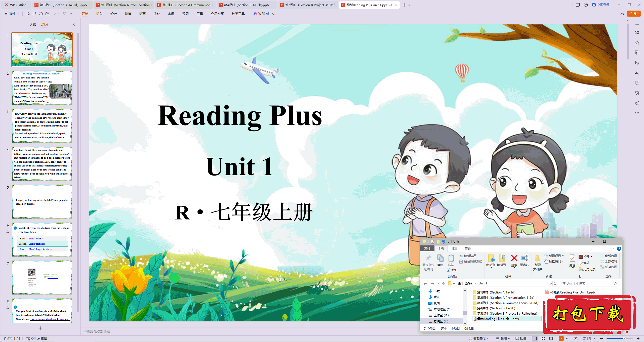This screenshot has width=644, height=342.
Task: Click 立即登录 login link
Action: tap(600, 5)
